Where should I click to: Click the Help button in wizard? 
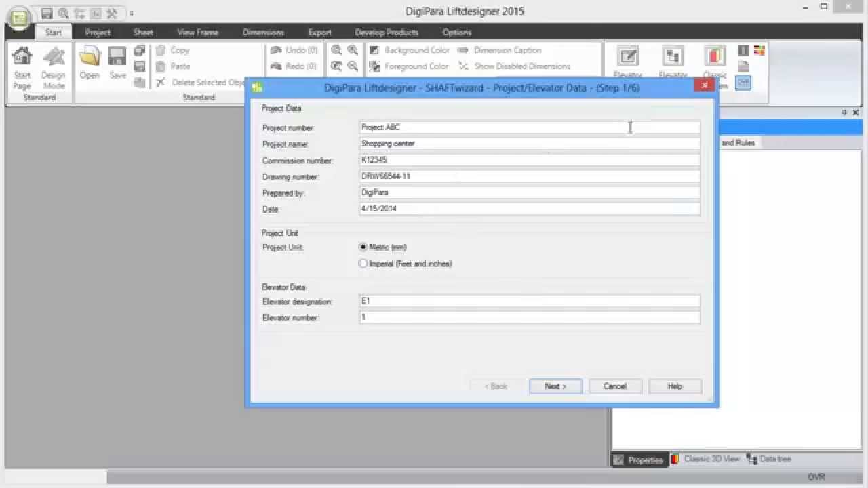click(675, 386)
